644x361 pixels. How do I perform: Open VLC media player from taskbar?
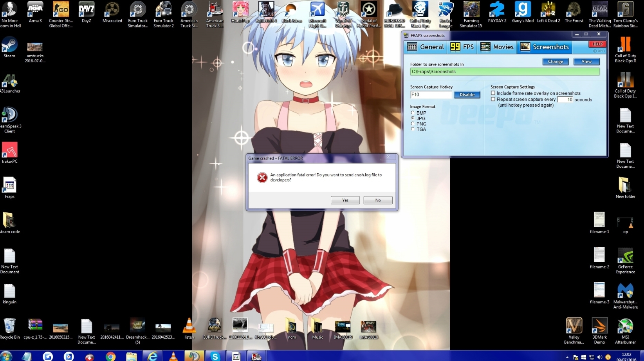click(173, 356)
